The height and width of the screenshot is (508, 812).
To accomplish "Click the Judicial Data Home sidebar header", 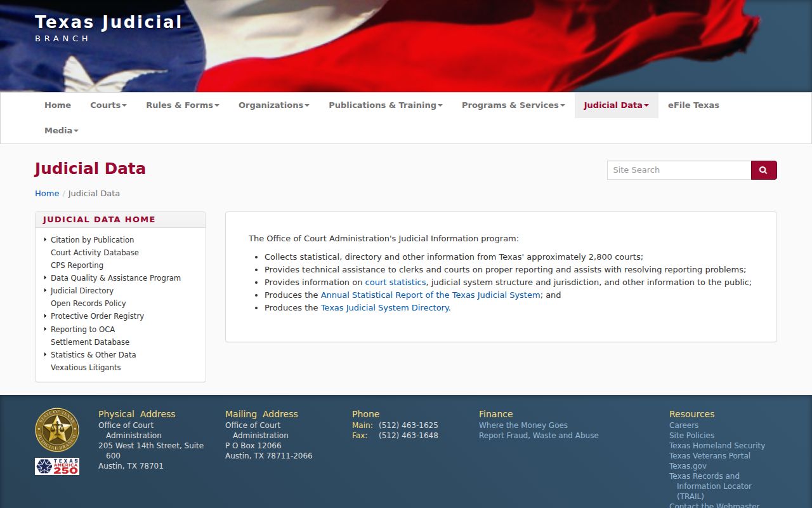I will pyautogui.click(x=99, y=220).
